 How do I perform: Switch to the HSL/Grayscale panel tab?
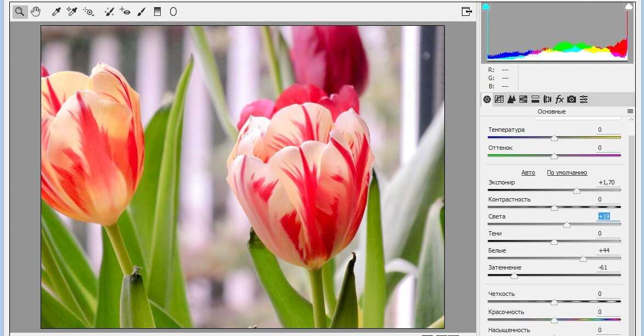(x=523, y=99)
